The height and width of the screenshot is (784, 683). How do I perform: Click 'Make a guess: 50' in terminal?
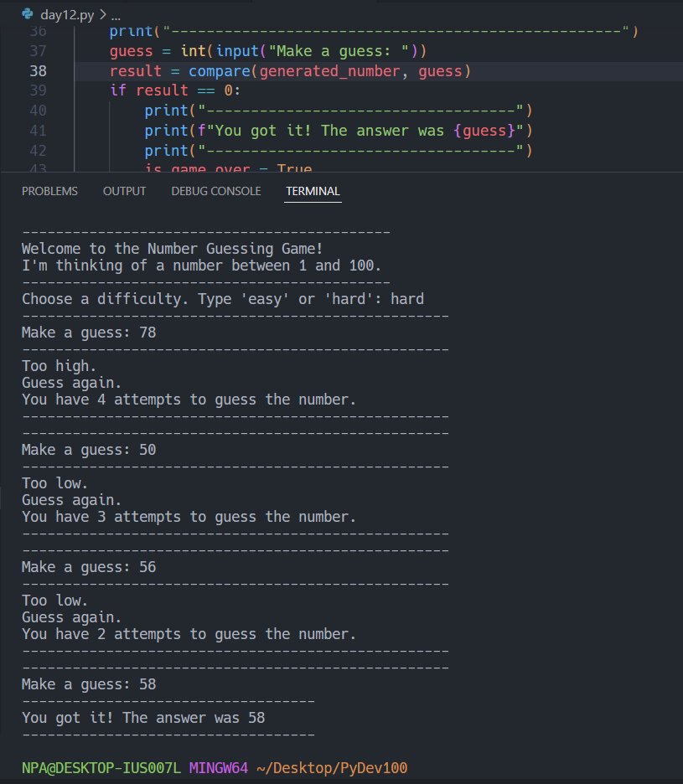pos(89,450)
